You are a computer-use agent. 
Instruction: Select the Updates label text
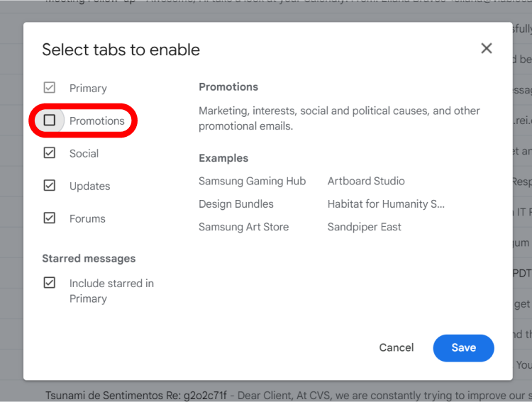pos(89,186)
